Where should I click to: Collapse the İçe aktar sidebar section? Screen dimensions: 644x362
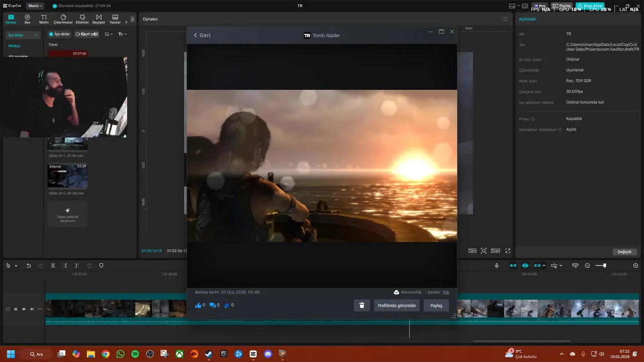click(23, 35)
